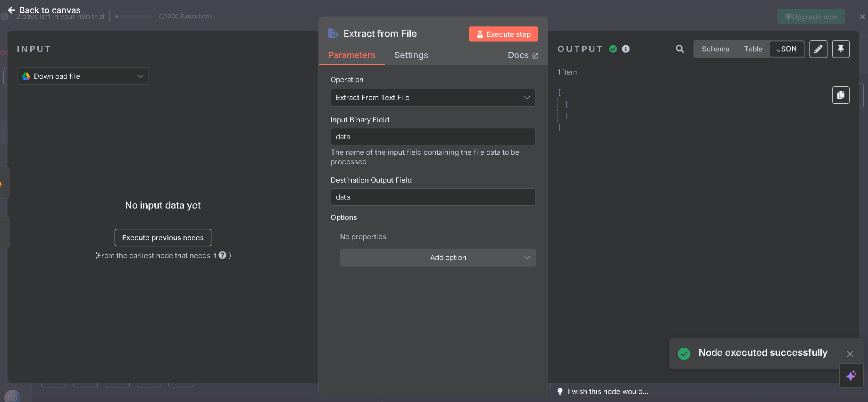Click the Extract from File node title
Image resolution: width=868 pixels, height=402 pixels.
(x=380, y=33)
